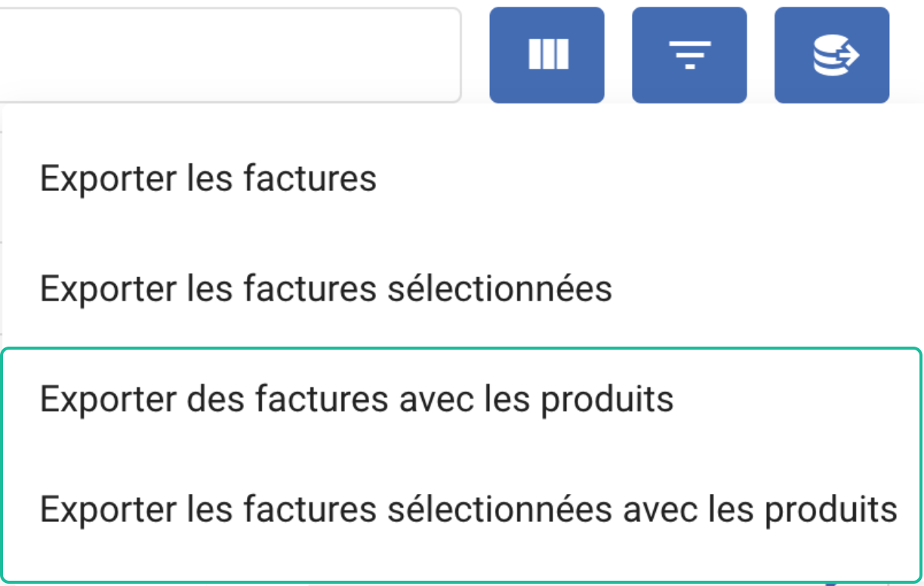Click the database export icon button
The width and height of the screenshot is (924, 586).
pos(832,55)
